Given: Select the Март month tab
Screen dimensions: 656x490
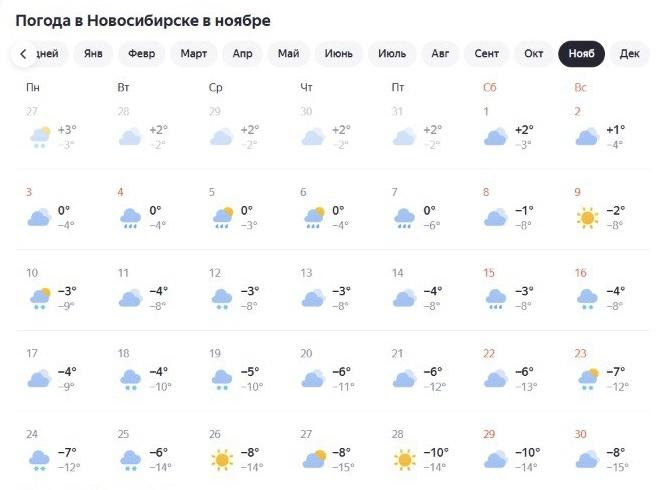Looking at the screenshot, I should [x=194, y=54].
